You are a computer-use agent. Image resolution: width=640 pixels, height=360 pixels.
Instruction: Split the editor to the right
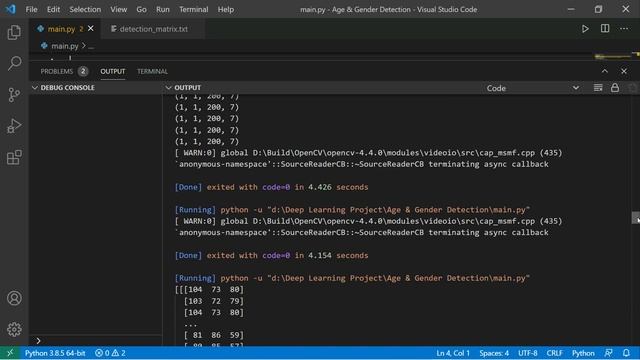point(605,29)
